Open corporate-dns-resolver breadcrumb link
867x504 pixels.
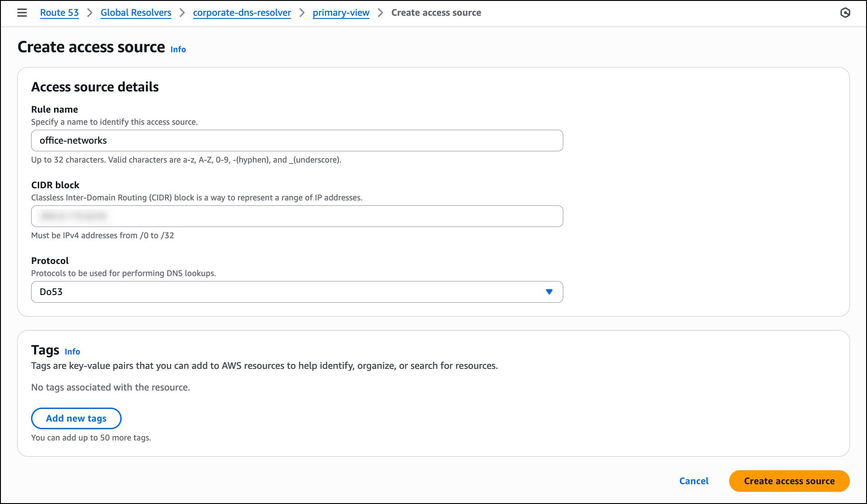click(242, 13)
